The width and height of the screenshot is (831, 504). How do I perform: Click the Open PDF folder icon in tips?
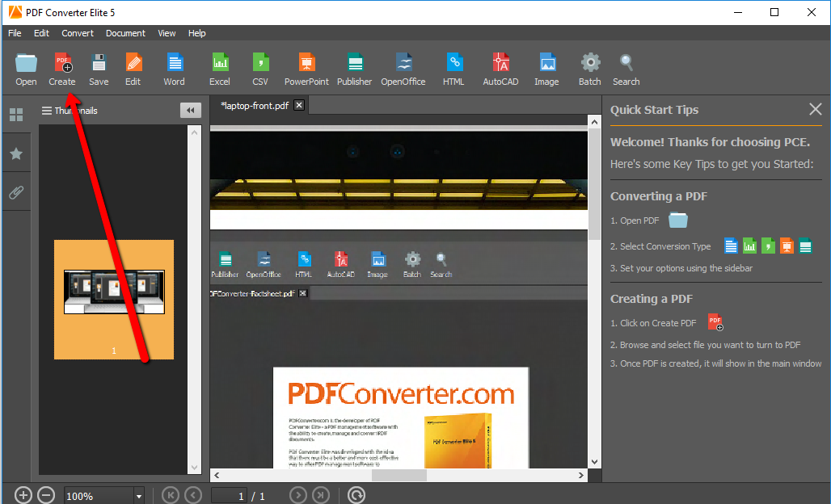678,220
